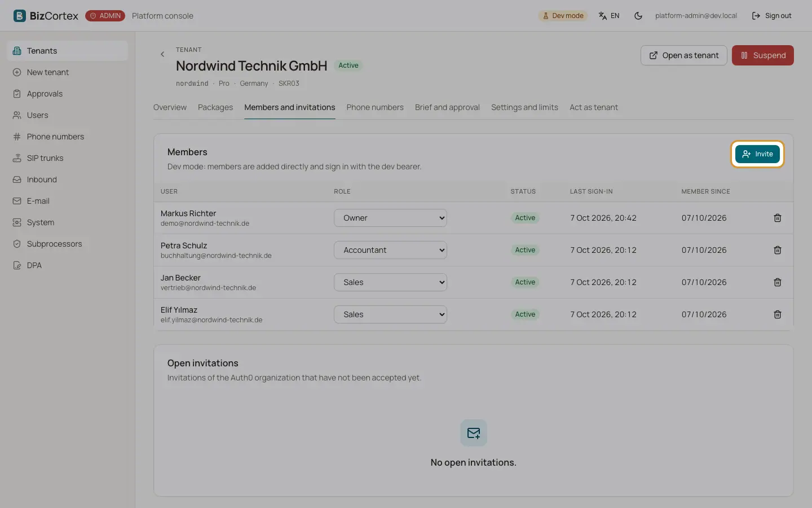Image resolution: width=812 pixels, height=508 pixels.
Task: Open SIP trunks in sidebar
Action: [x=68, y=158]
